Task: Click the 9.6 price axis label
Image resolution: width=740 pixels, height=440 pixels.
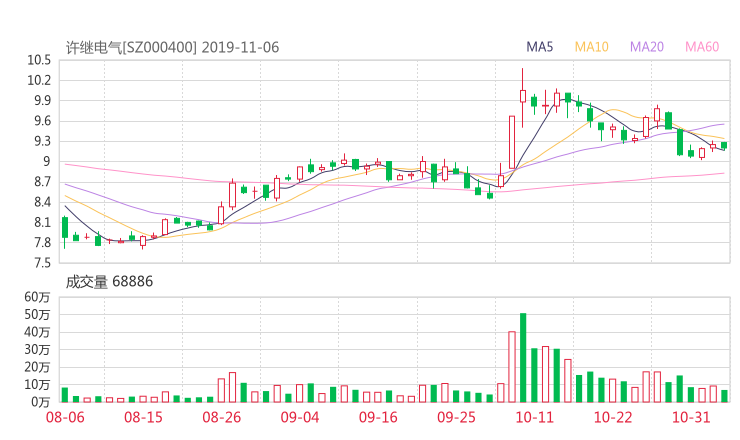Action: point(42,121)
